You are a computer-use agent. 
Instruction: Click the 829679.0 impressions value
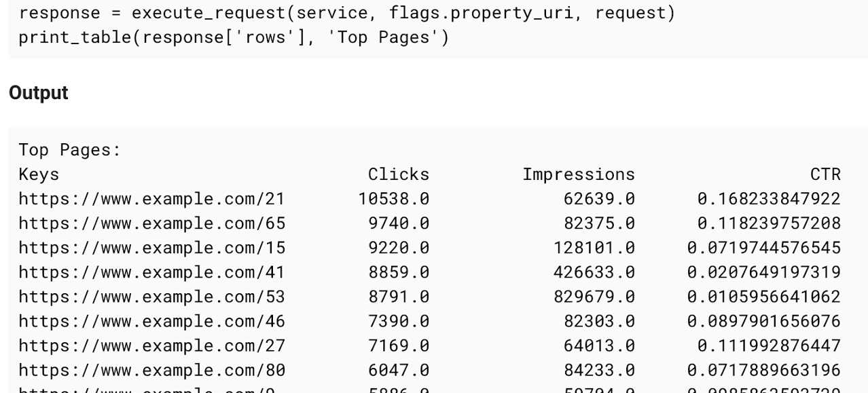click(594, 297)
